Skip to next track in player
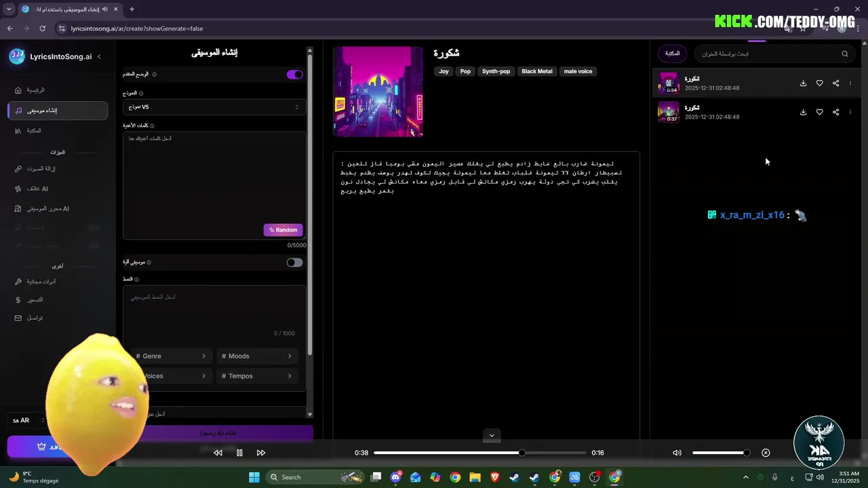868x488 pixels. click(x=261, y=453)
